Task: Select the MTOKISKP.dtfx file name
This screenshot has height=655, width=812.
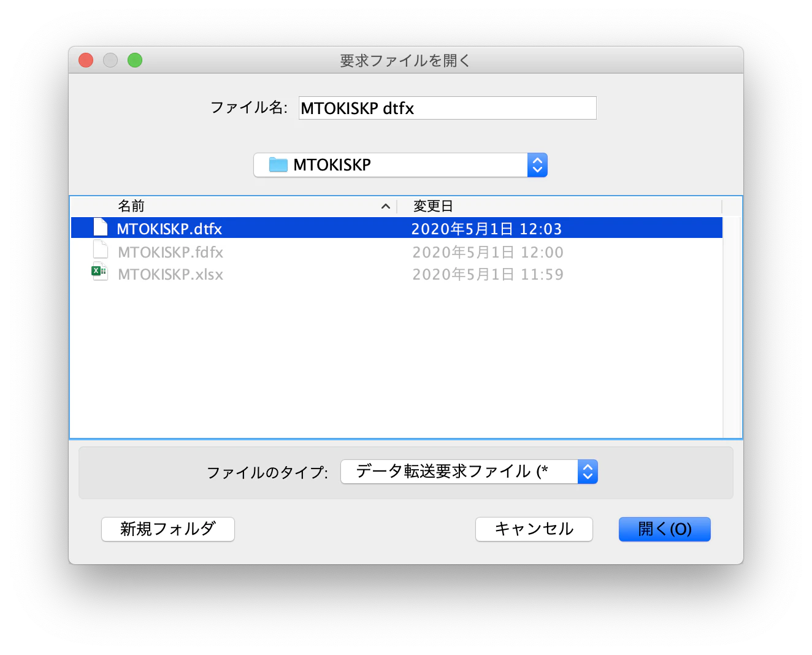Action: (x=169, y=229)
